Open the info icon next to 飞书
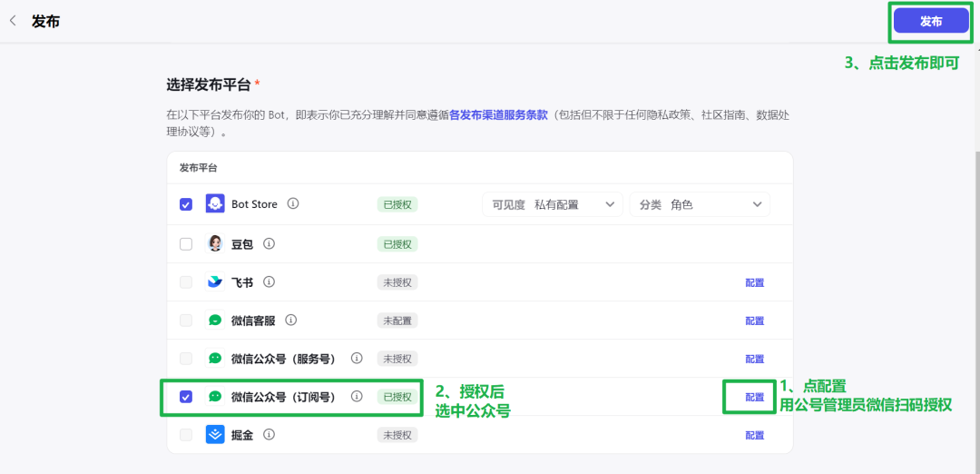The height and width of the screenshot is (474, 980). coord(269,282)
